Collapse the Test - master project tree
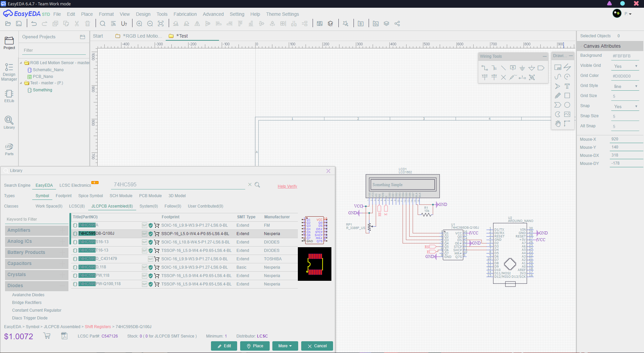Screen dimensions: 644x353 pos(21,83)
